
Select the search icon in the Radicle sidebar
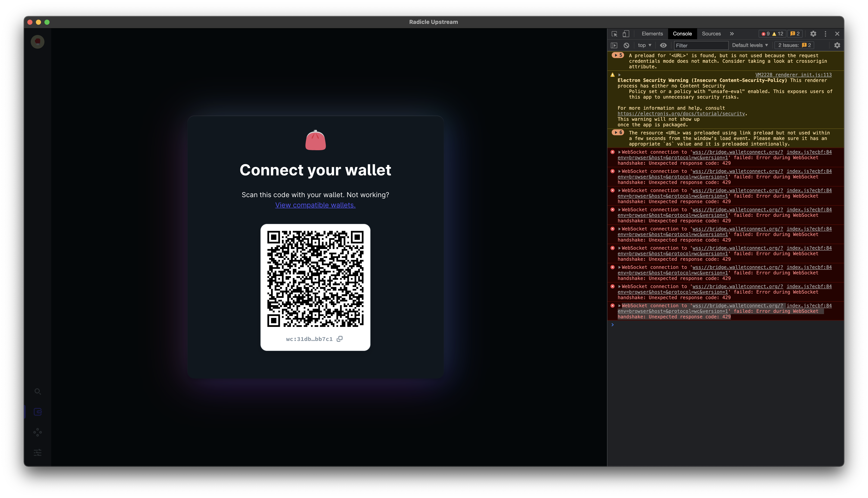38,391
